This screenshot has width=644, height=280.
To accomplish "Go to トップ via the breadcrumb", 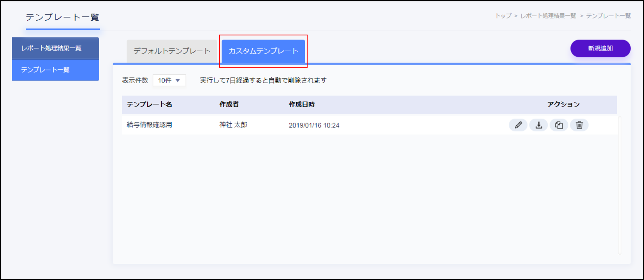I will click(x=503, y=16).
